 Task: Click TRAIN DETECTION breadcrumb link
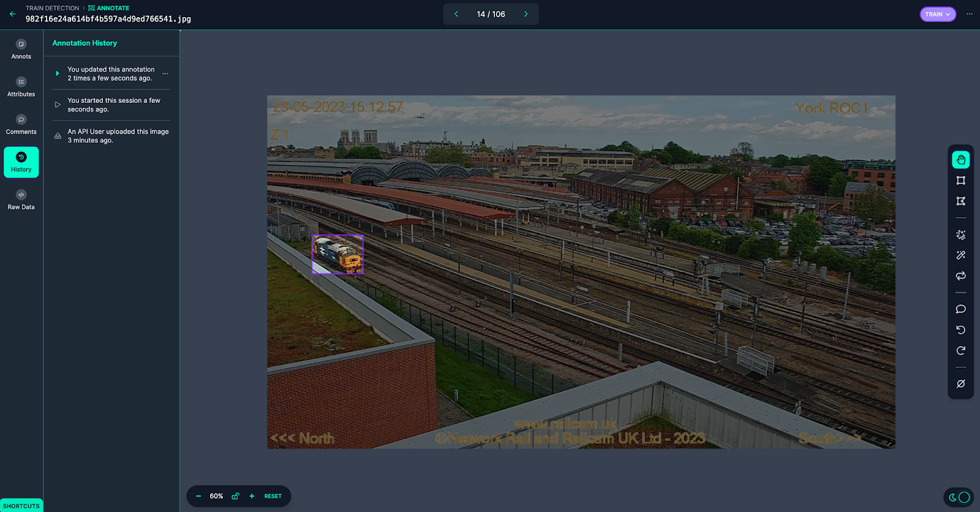(52, 8)
